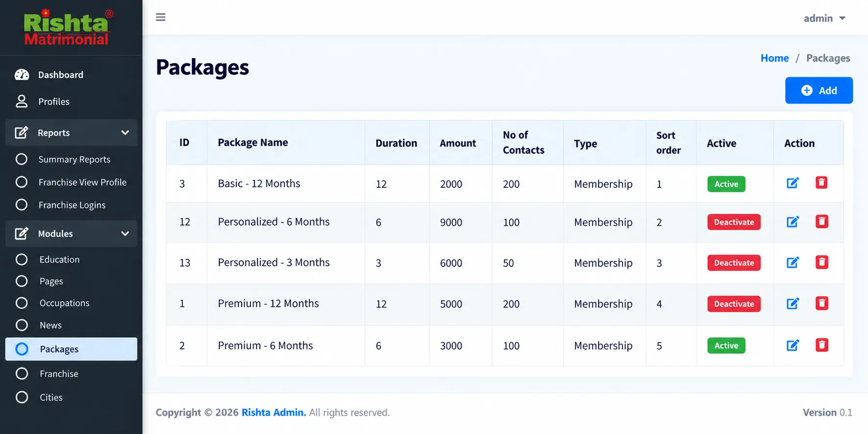The height and width of the screenshot is (434, 868).
Task: Toggle Active status for Premium - 6 Months
Action: 726,345
